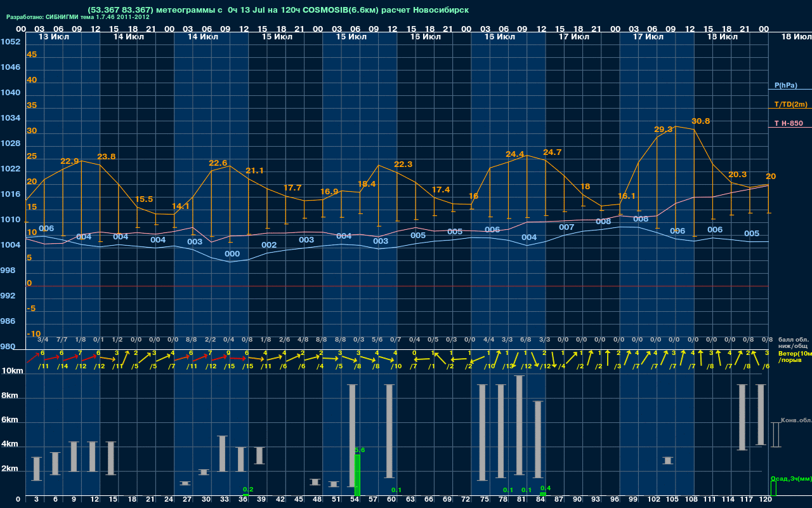812x508 pixels.
Task: Select the T/TD(2m) legend label
Action: 790,104
